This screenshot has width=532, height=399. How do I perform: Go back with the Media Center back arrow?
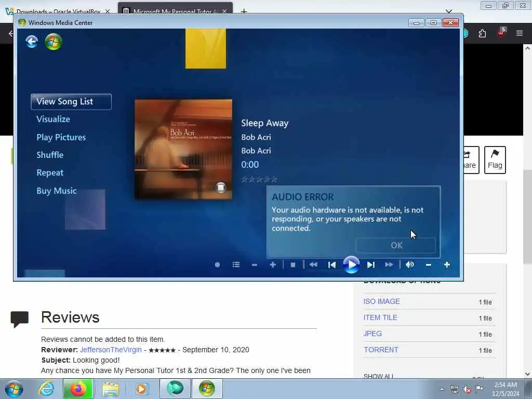pyautogui.click(x=32, y=42)
